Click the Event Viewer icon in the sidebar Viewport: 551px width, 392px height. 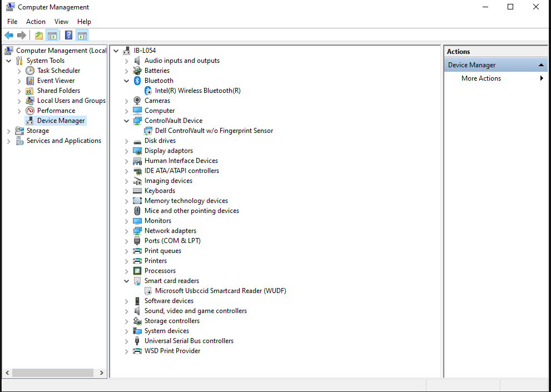[29, 80]
